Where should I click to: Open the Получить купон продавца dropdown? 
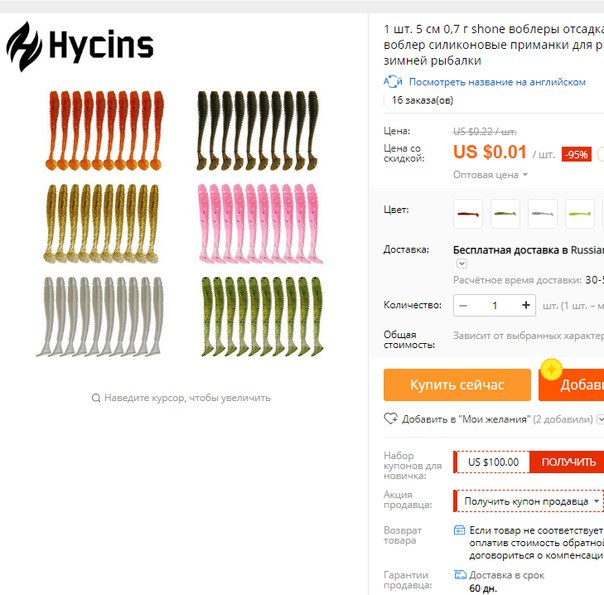pos(528,501)
